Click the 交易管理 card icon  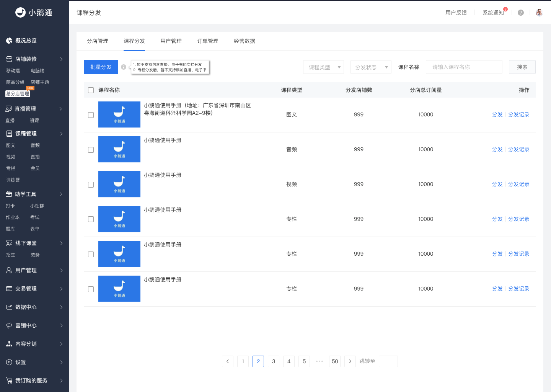9,289
